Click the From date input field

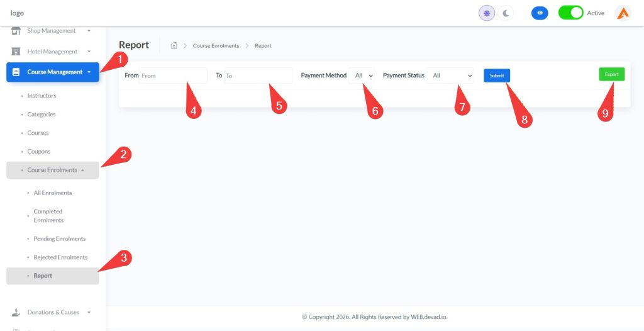172,76
